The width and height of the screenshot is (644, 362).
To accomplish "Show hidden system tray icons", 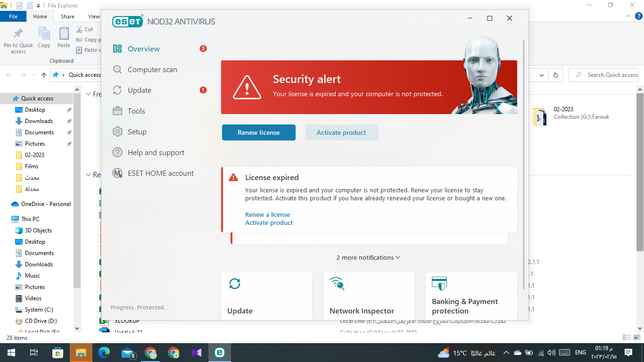I will [x=506, y=353].
